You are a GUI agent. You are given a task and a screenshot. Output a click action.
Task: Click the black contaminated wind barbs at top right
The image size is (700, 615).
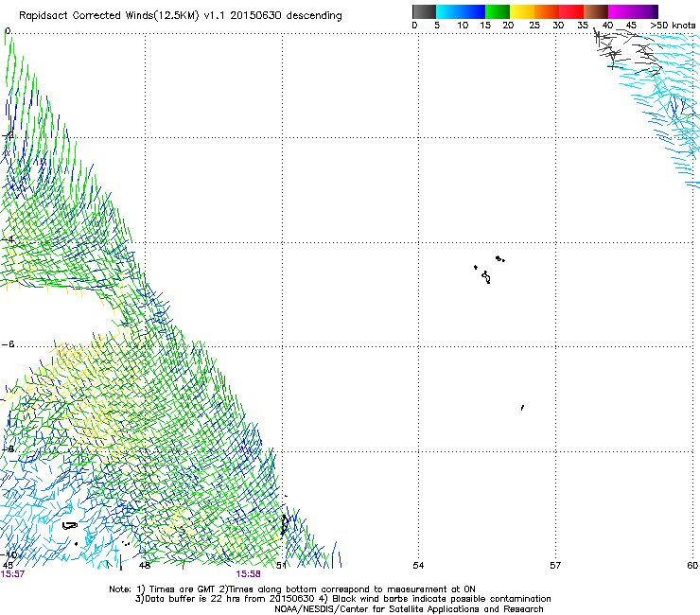point(627,50)
